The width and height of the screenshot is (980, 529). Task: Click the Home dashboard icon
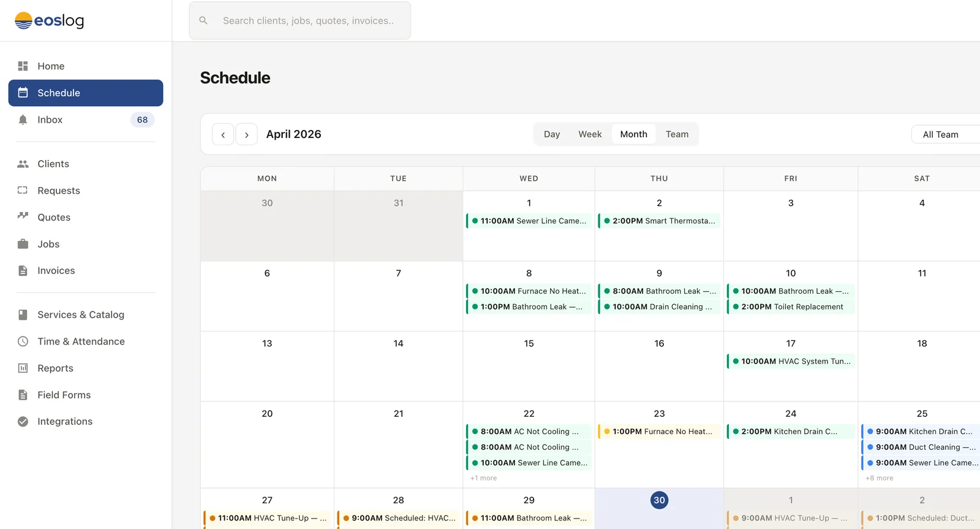point(23,66)
